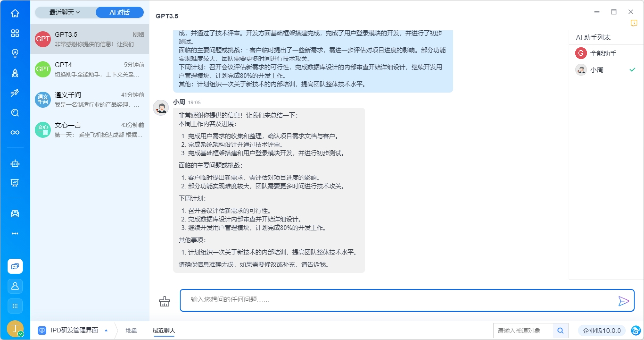Image resolution: width=644 pixels, height=340 pixels.
Task: Expand the IPD研发管理界面 arrow menu
Action: [x=106, y=330]
